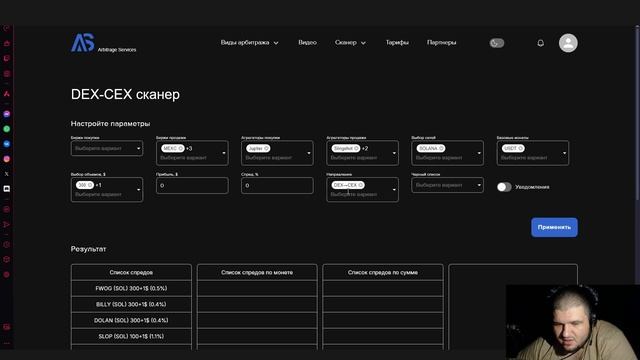Open the Сканер menu
This screenshot has height=360, width=640.
[x=350, y=42]
